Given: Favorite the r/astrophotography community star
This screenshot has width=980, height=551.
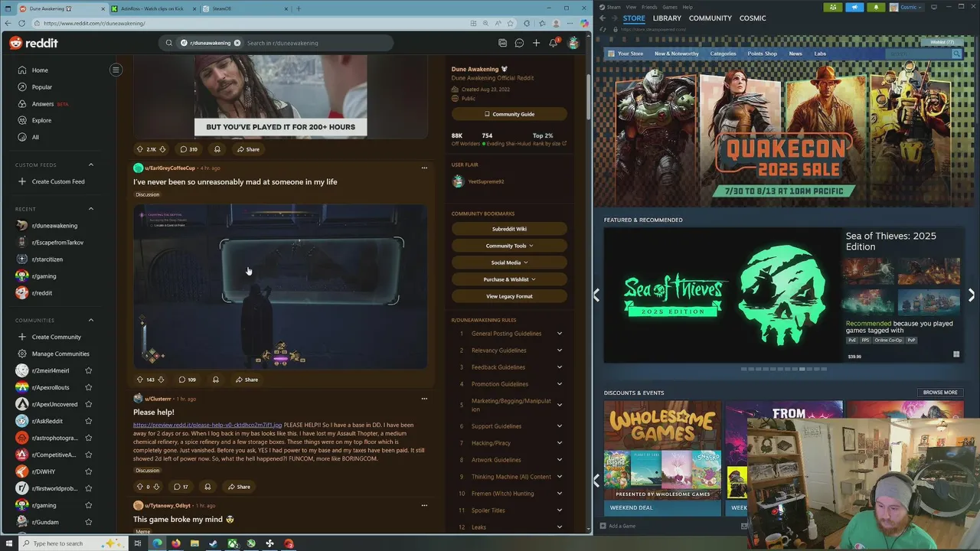Looking at the screenshot, I should (x=89, y=438).
